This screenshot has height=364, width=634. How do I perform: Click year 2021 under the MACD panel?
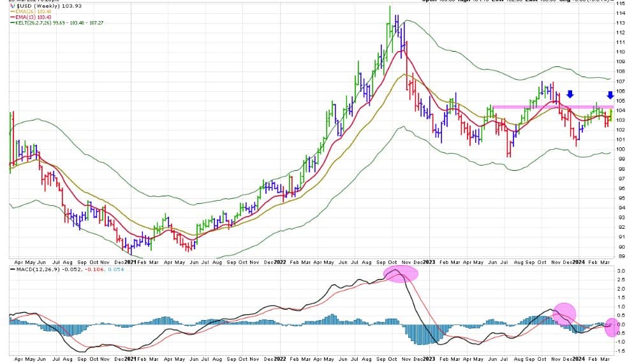tap(130, 359)
